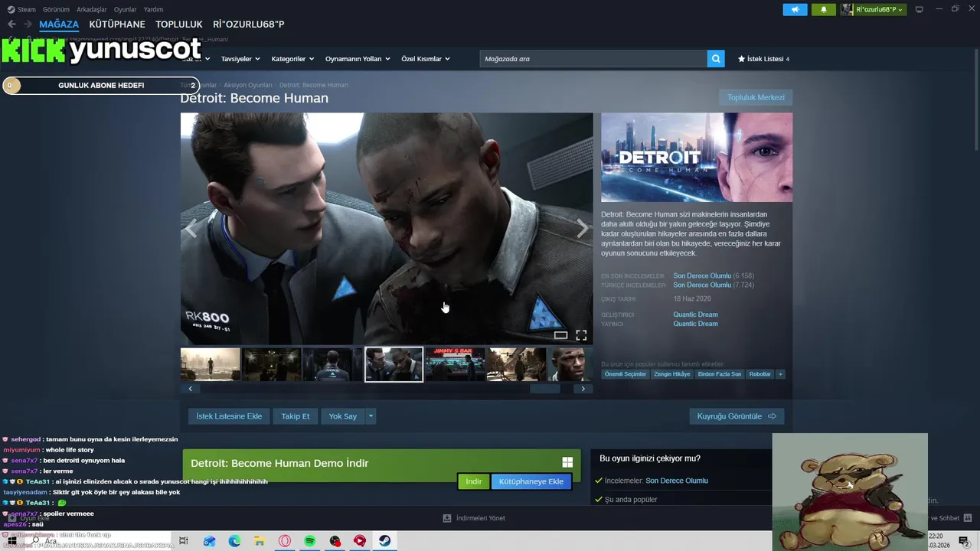
Task: Add game with İstek Listesine Ekle
Action: point(229,416)
